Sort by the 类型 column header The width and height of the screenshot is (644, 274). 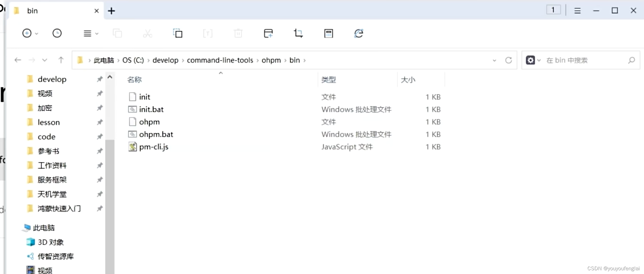point(328,80)
